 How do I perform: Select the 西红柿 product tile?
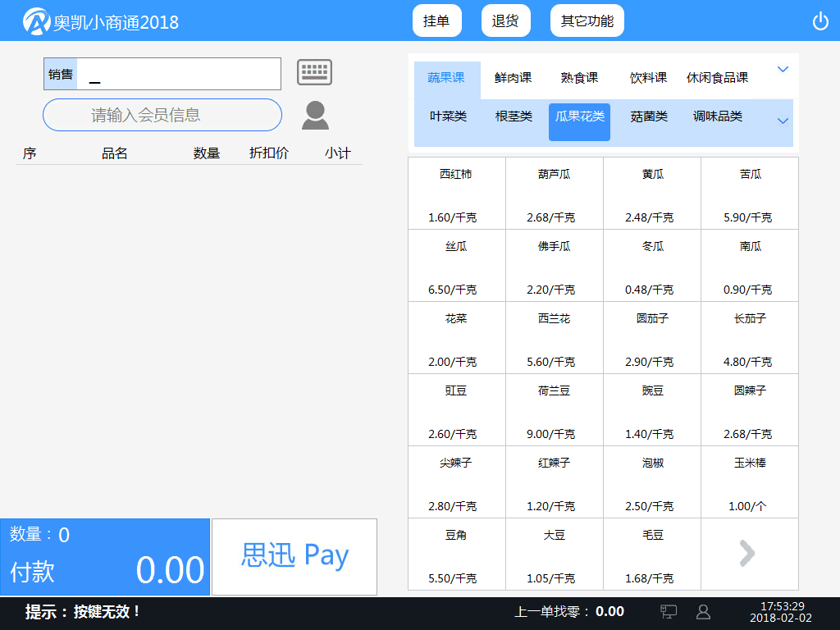tap(456, 193)
